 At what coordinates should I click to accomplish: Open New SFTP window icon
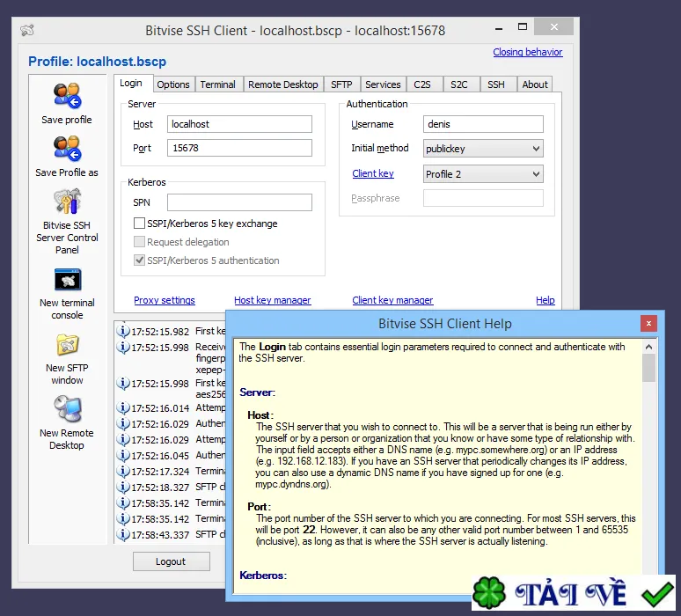click(x=68, y=345)
